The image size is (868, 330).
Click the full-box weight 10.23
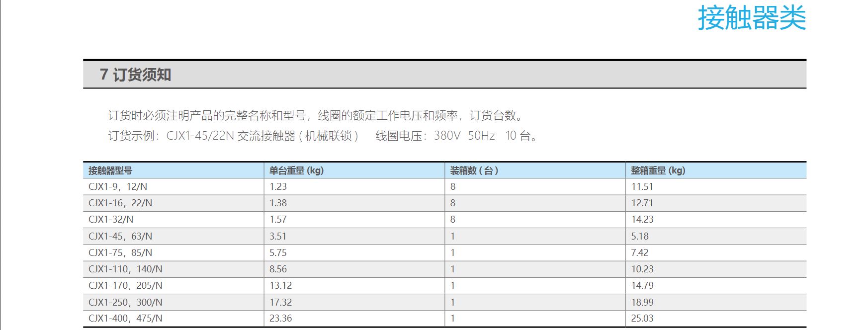coord(642,269)
